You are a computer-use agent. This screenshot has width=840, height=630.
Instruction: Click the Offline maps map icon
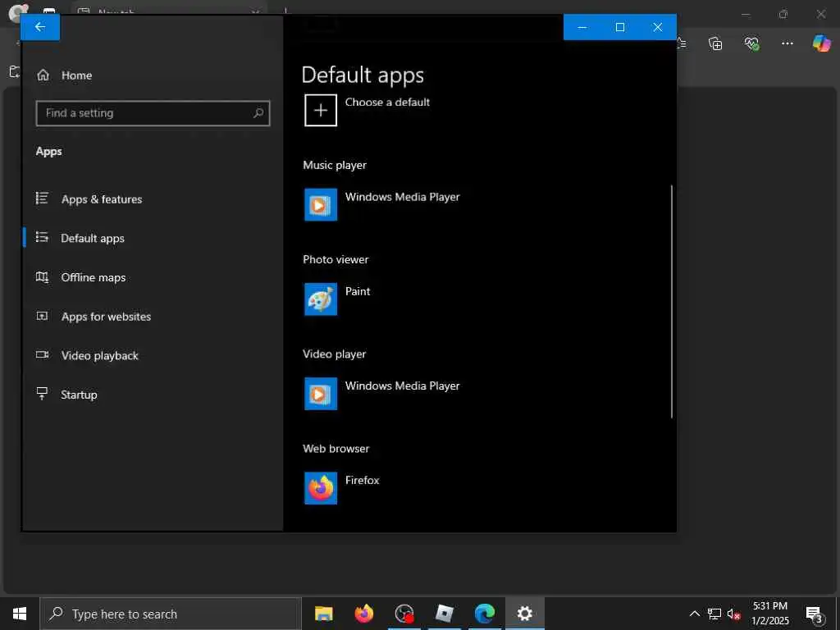[42, 277]
